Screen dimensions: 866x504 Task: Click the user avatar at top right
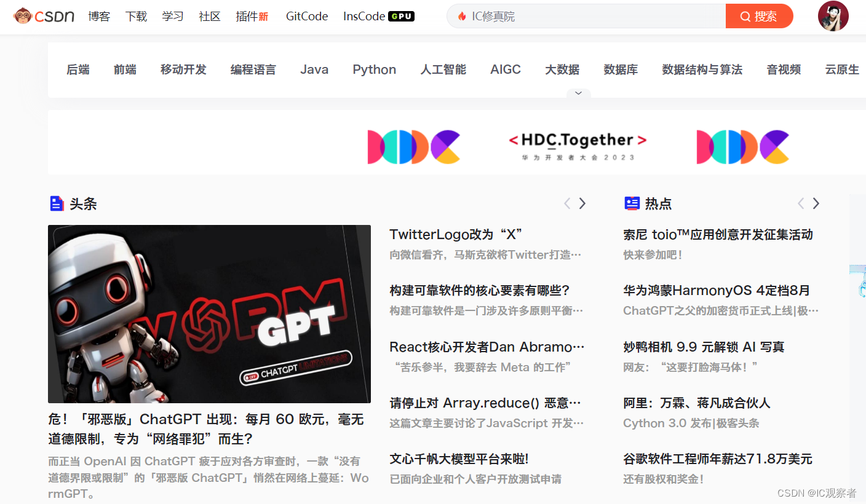833,16
